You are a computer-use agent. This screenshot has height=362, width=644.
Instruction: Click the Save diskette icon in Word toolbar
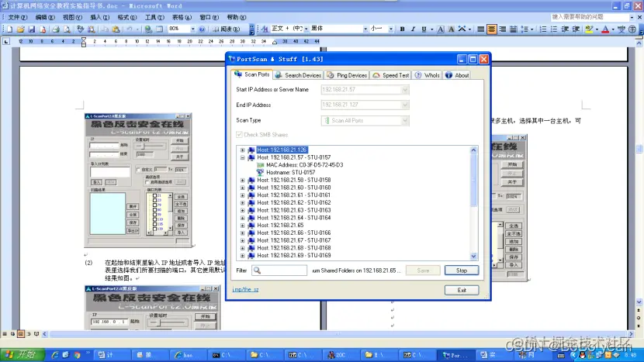click(x=31, y=29)
